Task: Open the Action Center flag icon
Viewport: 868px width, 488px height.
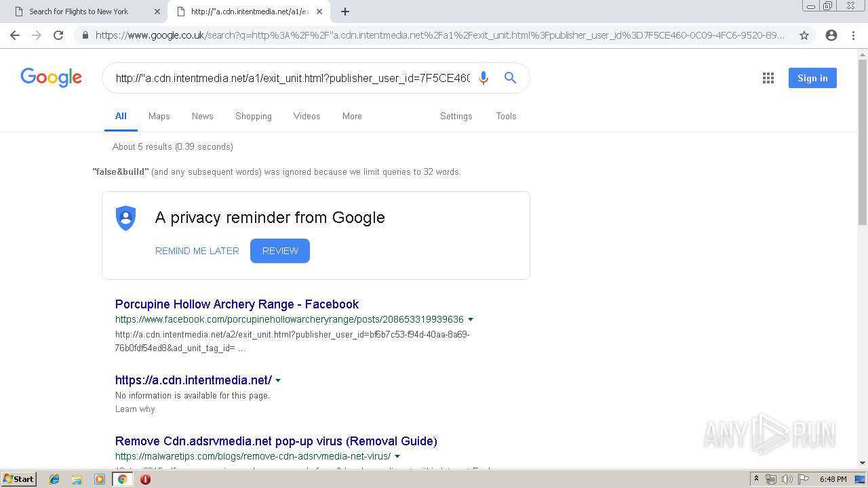Action: (x=802, y=479)
